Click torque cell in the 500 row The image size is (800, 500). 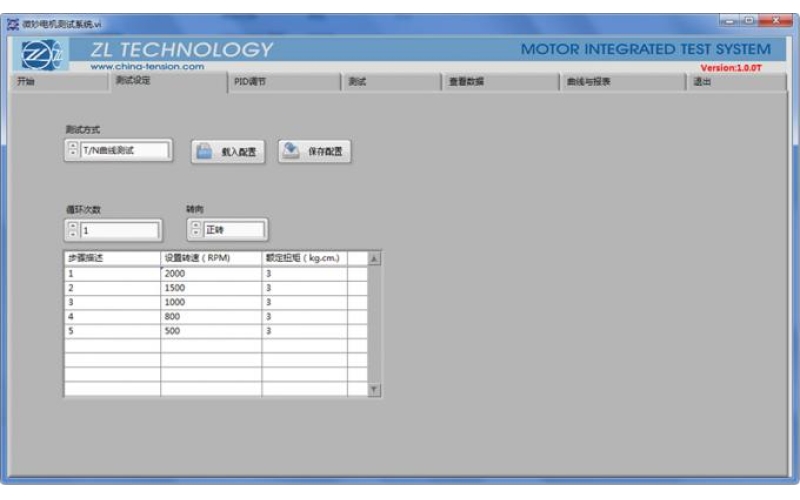coord(305,331)
